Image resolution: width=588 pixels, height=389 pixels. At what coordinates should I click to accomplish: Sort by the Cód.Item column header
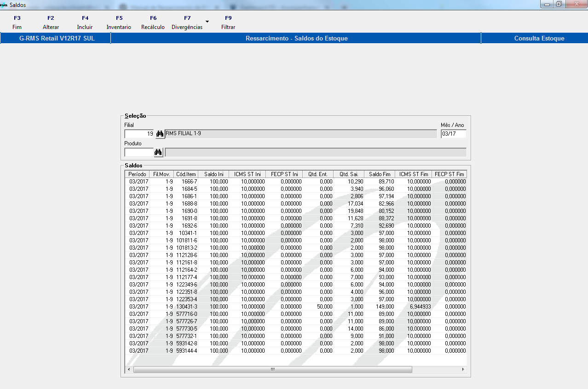[x=186, y=174]
